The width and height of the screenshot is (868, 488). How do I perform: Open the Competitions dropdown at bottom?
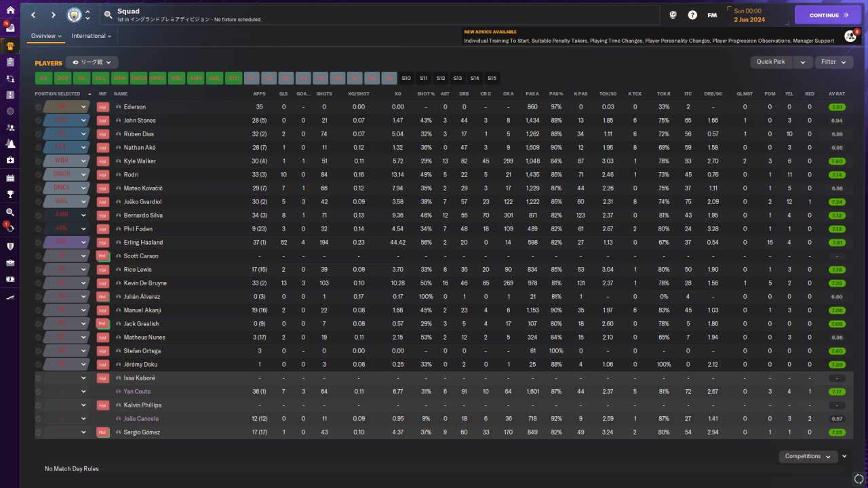(808, 456)
